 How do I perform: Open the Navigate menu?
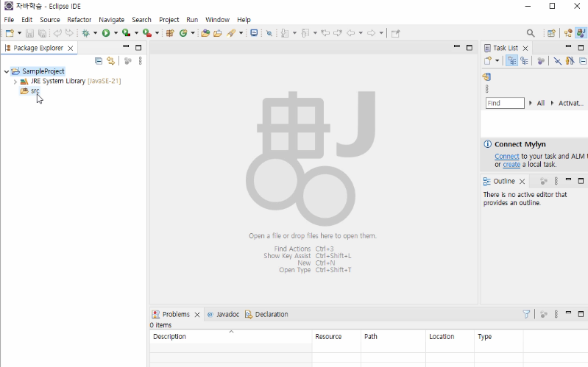(x=111, y=20)
